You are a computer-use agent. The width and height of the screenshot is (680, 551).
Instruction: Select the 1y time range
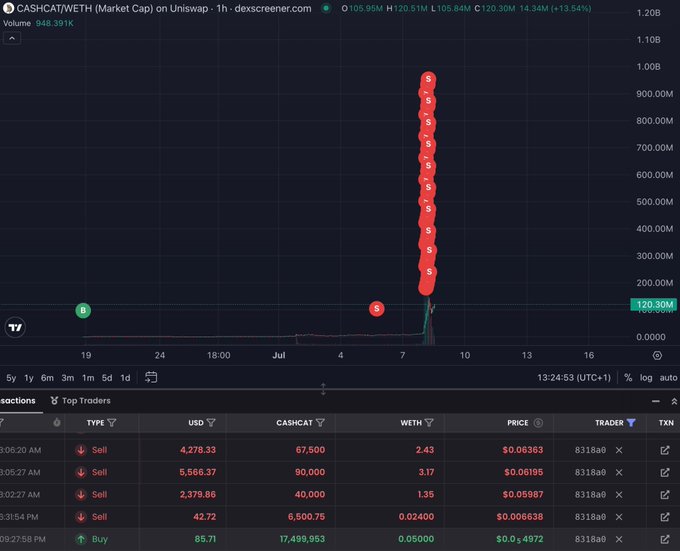pos(29,378)
